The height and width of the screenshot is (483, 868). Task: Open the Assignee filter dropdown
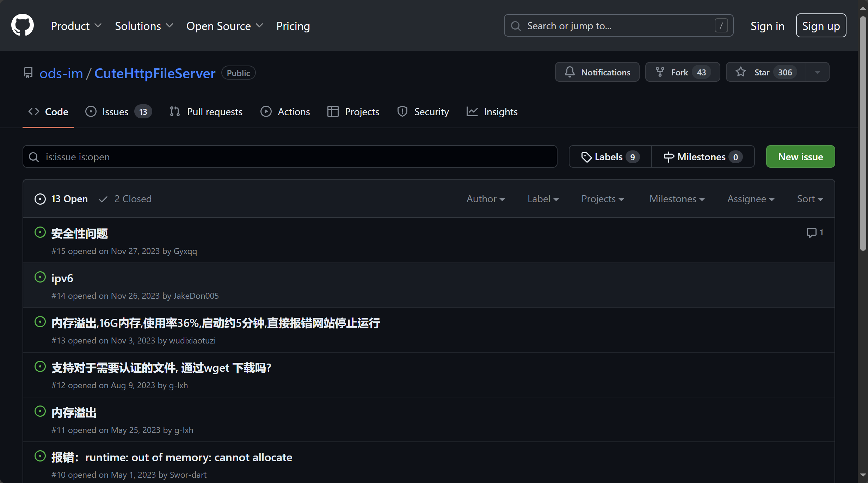click(x=751, y=199)
